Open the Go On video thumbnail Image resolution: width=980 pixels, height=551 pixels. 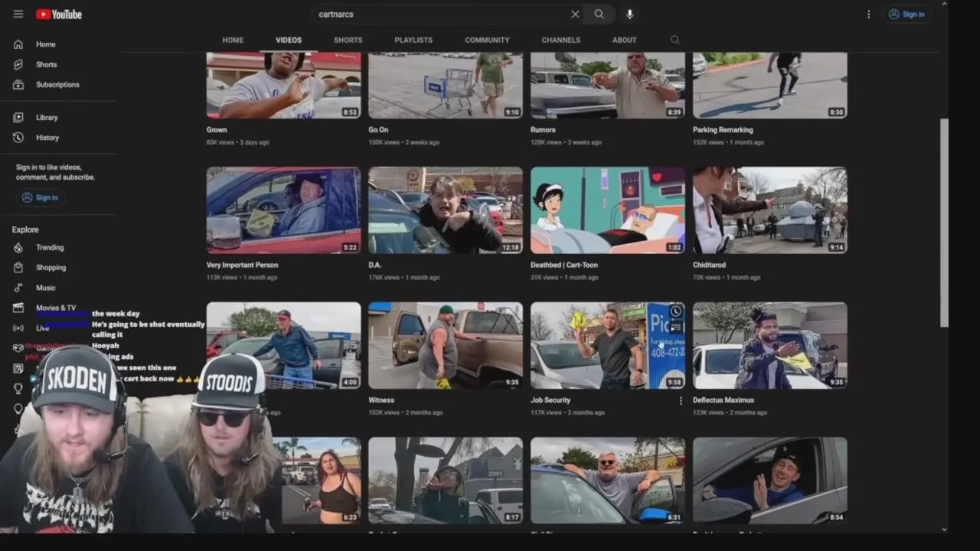tap(446, 85)
